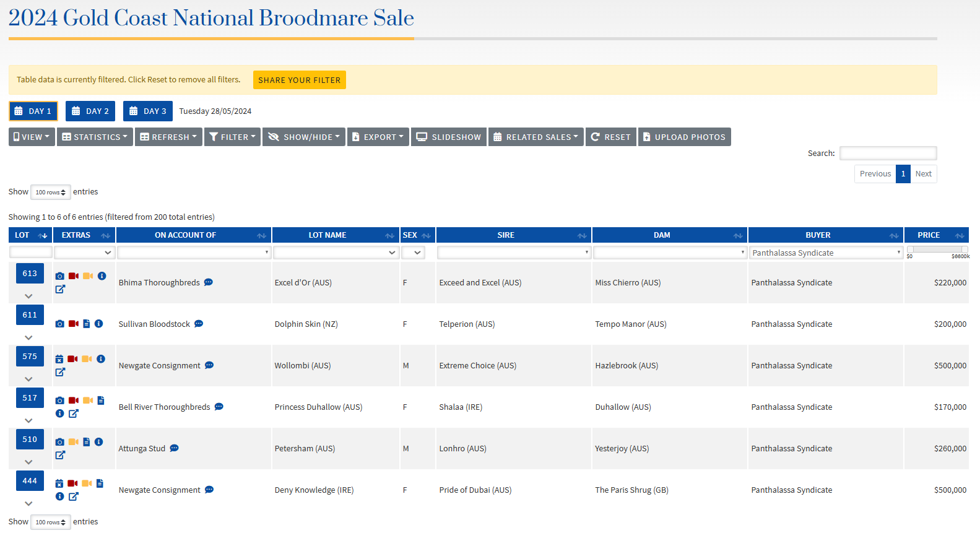This screenshot has width=980, height=533.
Task: Open the orange video icon for lot 517
Action: [x=88, y=401]
